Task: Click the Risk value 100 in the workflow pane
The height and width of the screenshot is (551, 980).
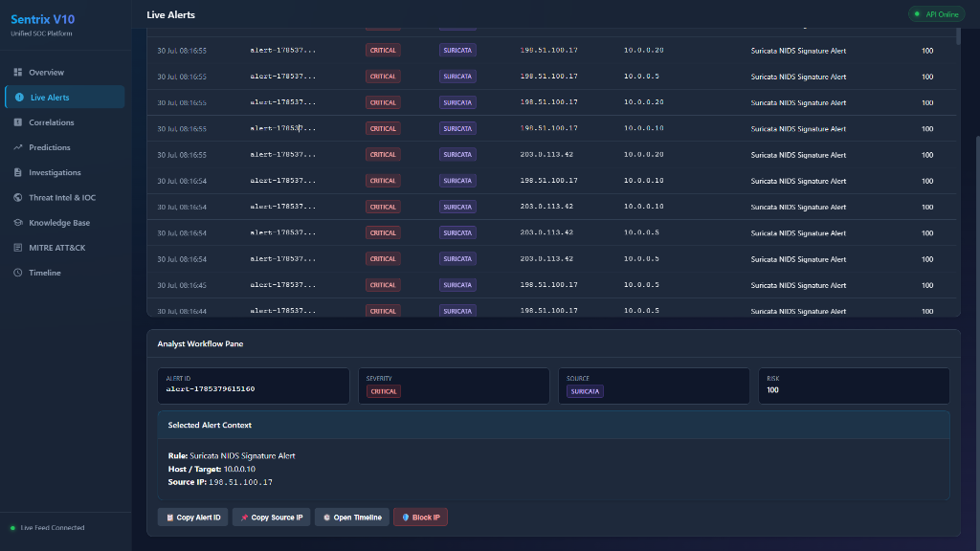Action: pos(772,390)
